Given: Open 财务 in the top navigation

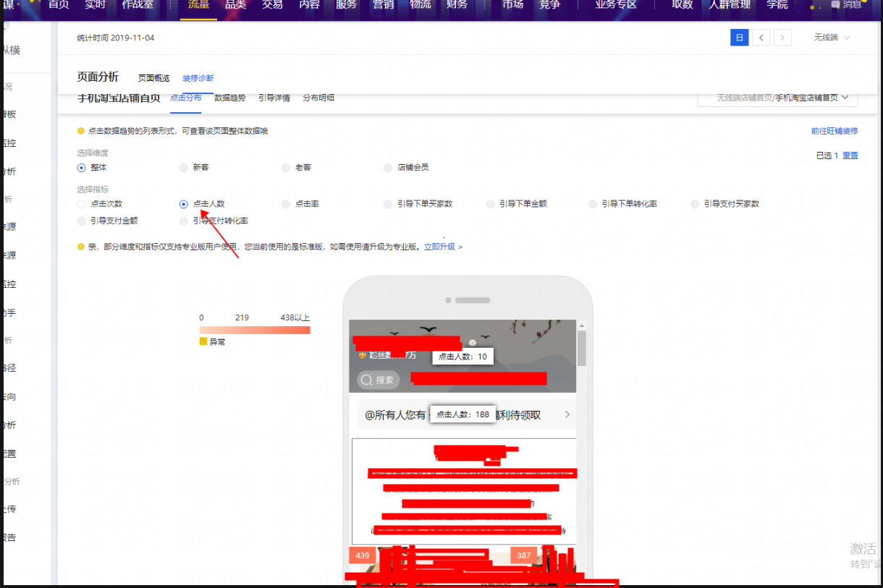Looking at the screenshot, I should (x=457, y=5).
